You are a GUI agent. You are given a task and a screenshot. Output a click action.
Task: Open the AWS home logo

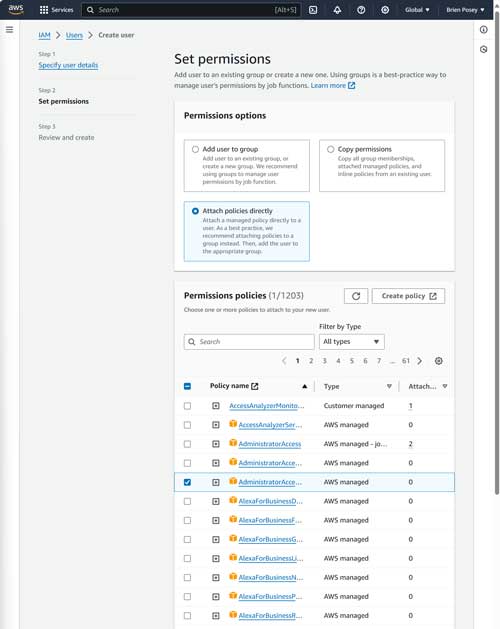[x=16, y=9]
